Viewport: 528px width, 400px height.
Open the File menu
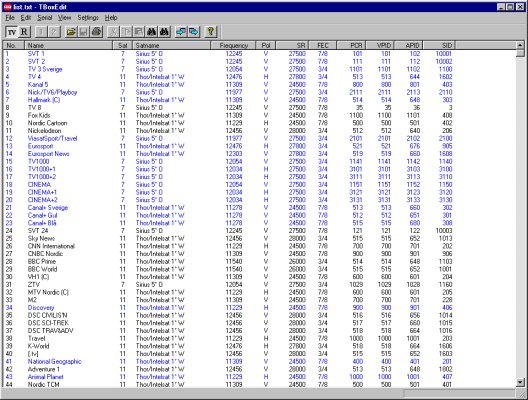tap(10, 18)
